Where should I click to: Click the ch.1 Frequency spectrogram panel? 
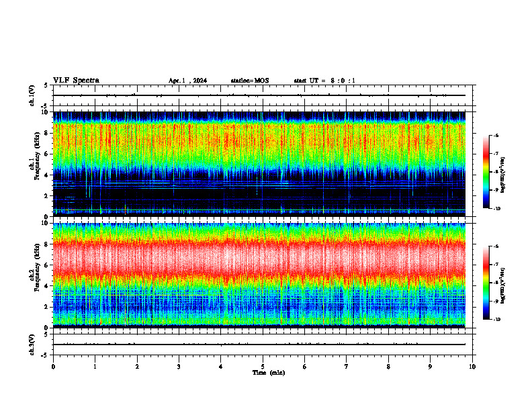pos(259,164)
